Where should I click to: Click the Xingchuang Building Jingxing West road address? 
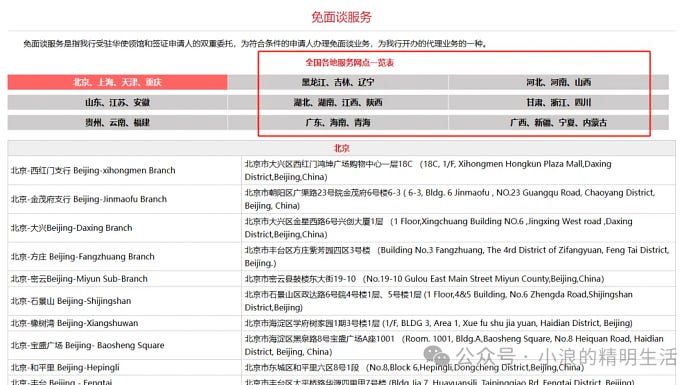pyautogui.click(x=458, y=228)
